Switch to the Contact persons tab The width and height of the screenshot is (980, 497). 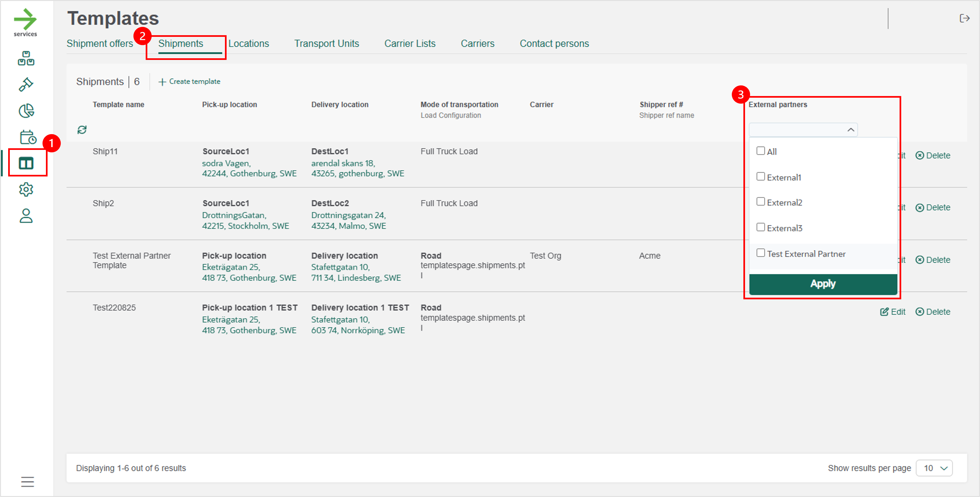point(554,44)
